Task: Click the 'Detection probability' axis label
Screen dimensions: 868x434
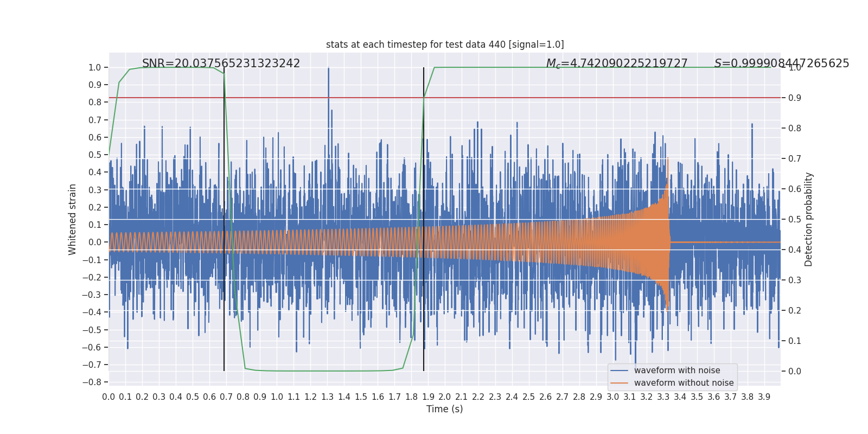Action: tap(809, 219)
